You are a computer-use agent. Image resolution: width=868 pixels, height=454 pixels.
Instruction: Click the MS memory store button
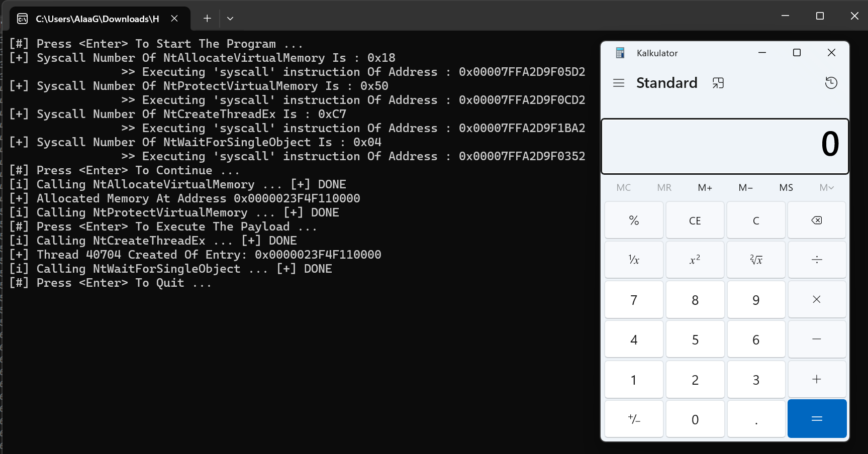[786, 187]
